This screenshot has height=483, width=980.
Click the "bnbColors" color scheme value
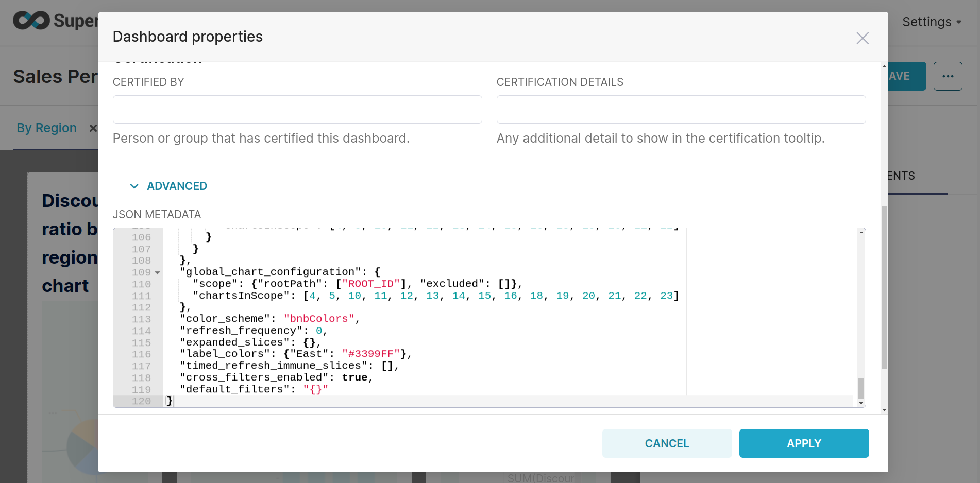tap(319, 319)
